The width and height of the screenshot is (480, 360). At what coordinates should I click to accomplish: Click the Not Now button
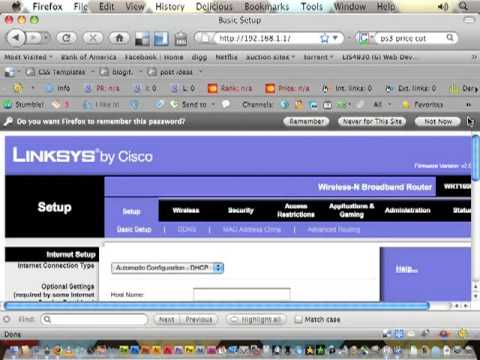[438, 121]
